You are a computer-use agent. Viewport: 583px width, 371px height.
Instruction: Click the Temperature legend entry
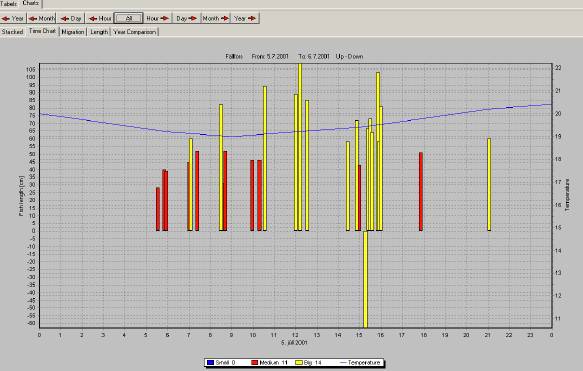pos(360,362)
